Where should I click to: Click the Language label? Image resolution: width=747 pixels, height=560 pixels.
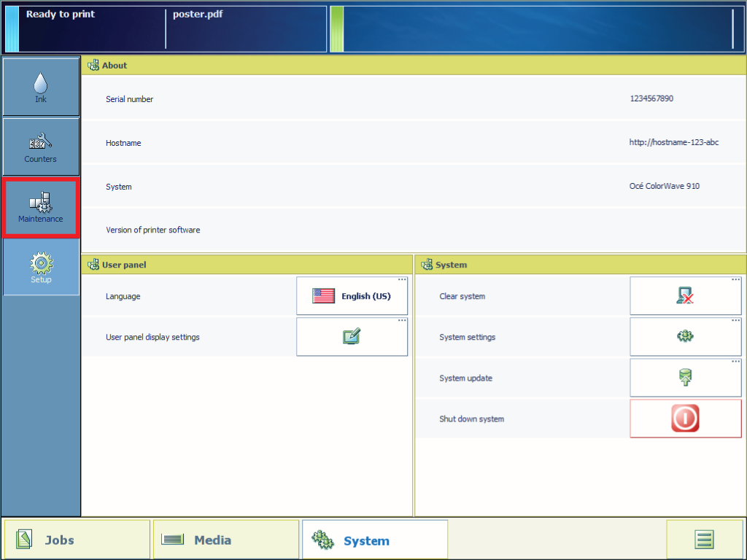tap(123, 296)
